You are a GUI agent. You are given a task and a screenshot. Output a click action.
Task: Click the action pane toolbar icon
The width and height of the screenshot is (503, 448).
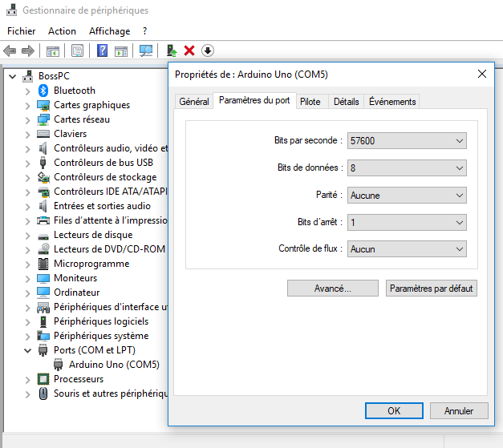(121, 50)
